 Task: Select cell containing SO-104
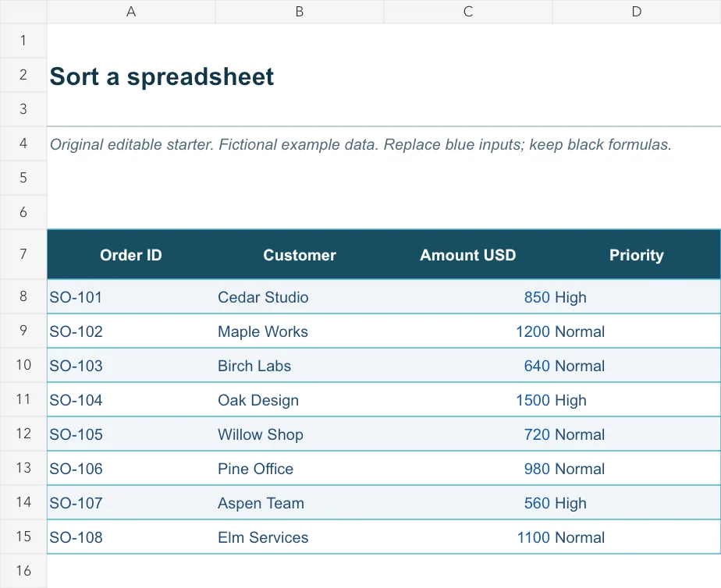point(131,399)
